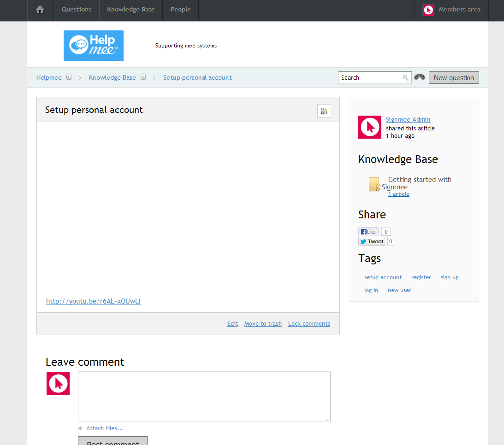504x445 pixels.
Task: Expand the Knowledge Base breadcrumb arrow
Action: [143, 77]
